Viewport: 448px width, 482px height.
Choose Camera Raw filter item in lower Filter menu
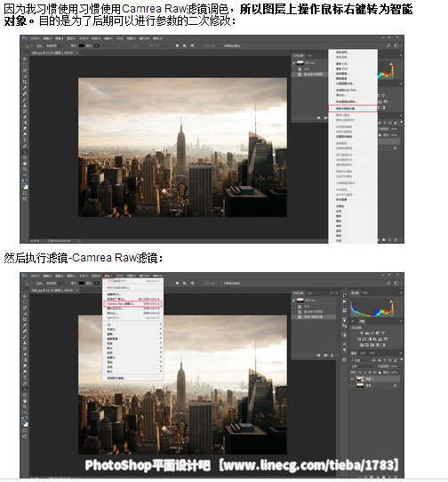click(132, 304)
